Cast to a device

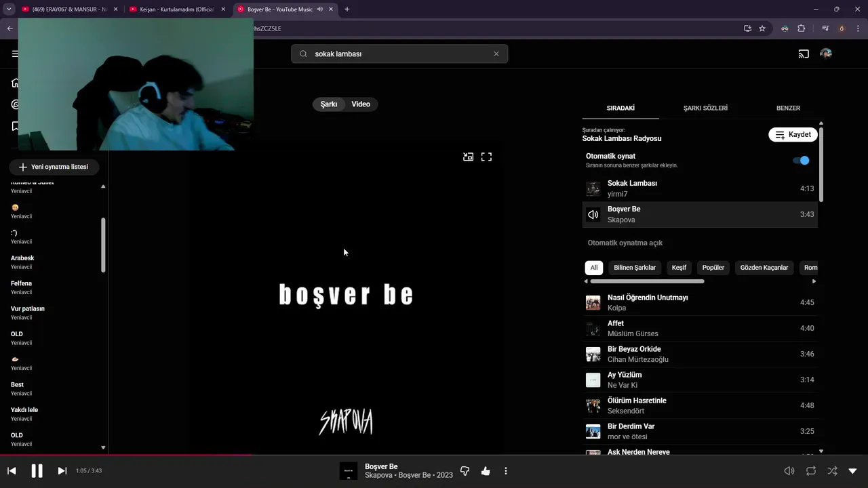click(804, 54)
